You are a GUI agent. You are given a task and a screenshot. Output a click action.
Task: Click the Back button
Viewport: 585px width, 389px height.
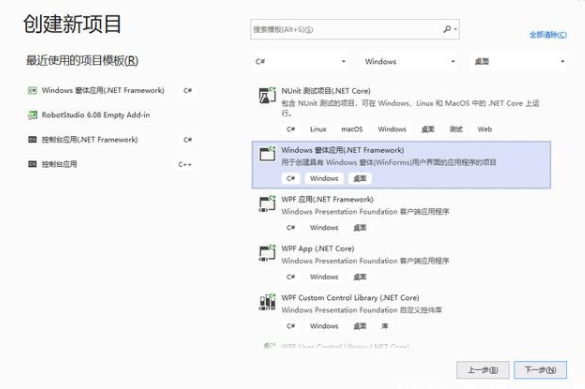click(x=483, y=370)
